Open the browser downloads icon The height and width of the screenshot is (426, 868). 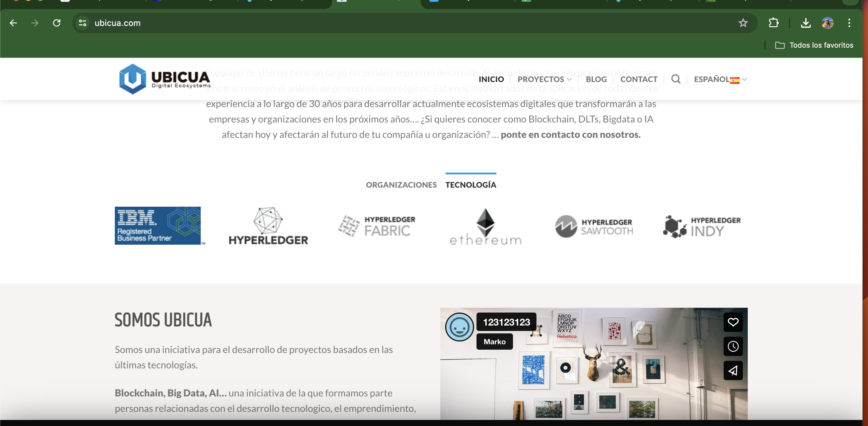click(806, 23)
